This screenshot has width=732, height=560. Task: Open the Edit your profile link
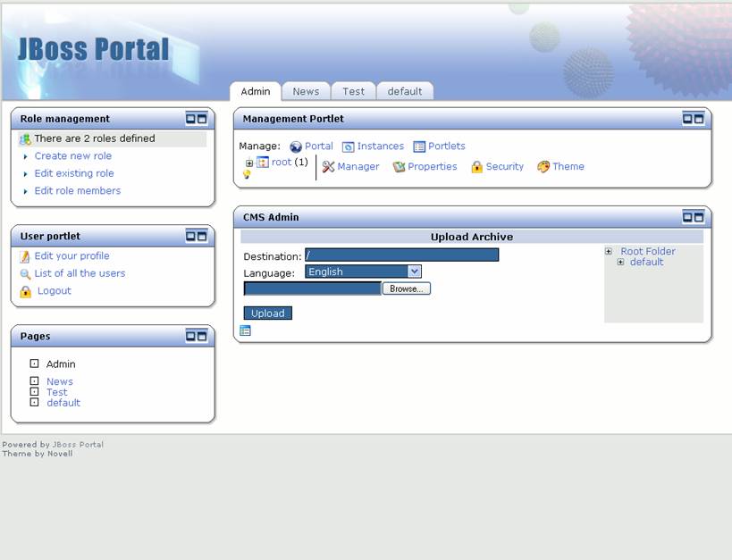pyautogui.click(x=72, y=255)
